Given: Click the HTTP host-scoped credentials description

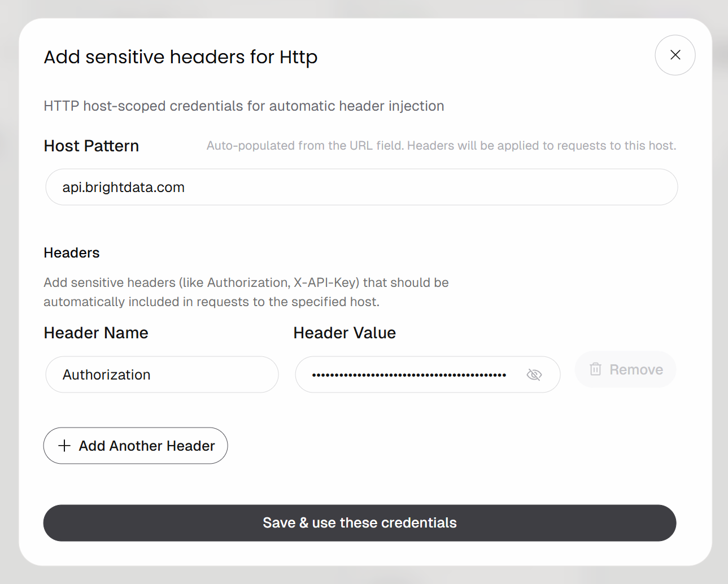Looking at the screenshot, I should point(244,106).
